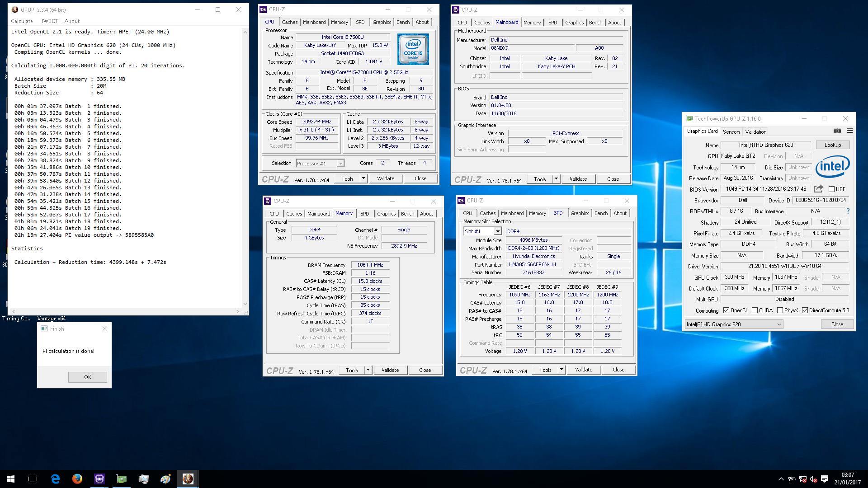
Task: Click the Finish dialog title icon
Action: click(44, 329)
